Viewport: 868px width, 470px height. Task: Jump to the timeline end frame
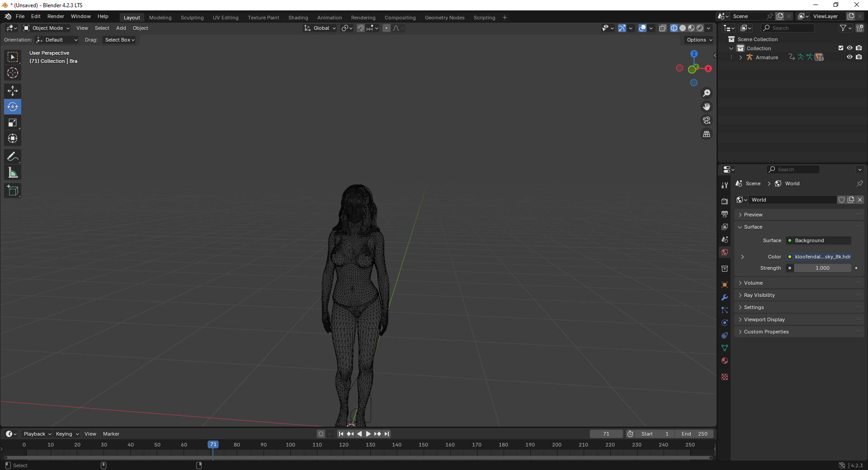pyautogui.click(x=387, y=434)
